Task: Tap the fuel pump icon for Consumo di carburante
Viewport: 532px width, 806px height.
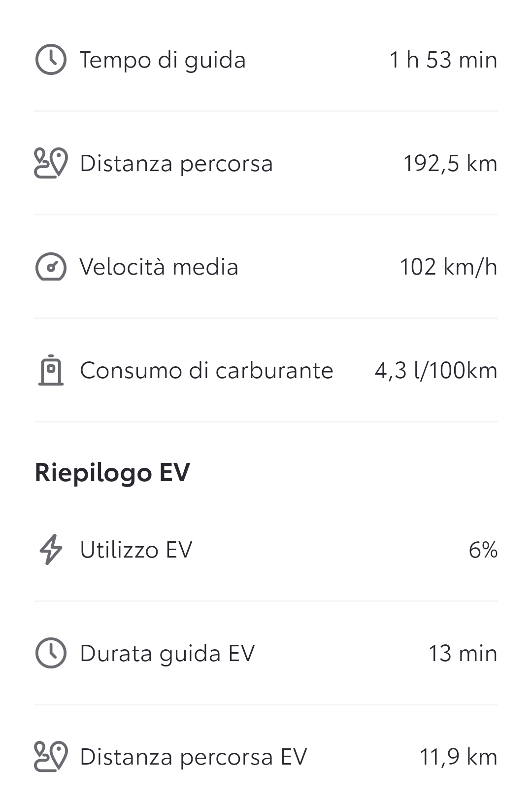Action: [51, 370]
